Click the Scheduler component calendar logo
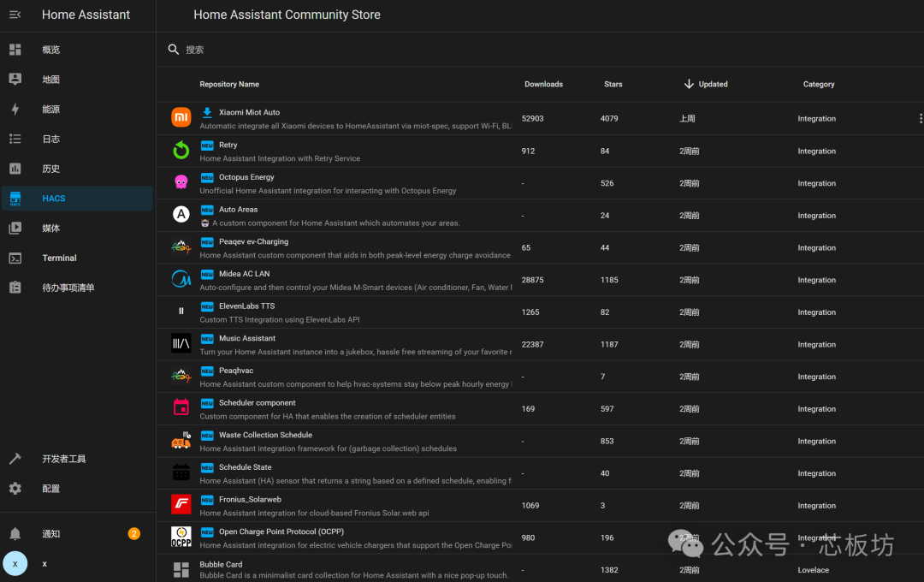The height and width of the screenshot is (582, 924). point(181,407)
